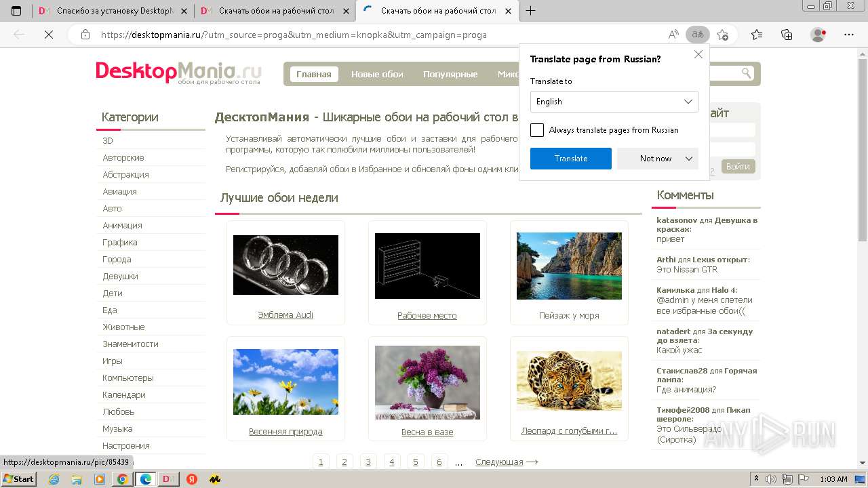This screenshot has width=868, height=488.
Task: Open the black-yellow zigzag taskbar icon
Action: click(x=215, y=479)
